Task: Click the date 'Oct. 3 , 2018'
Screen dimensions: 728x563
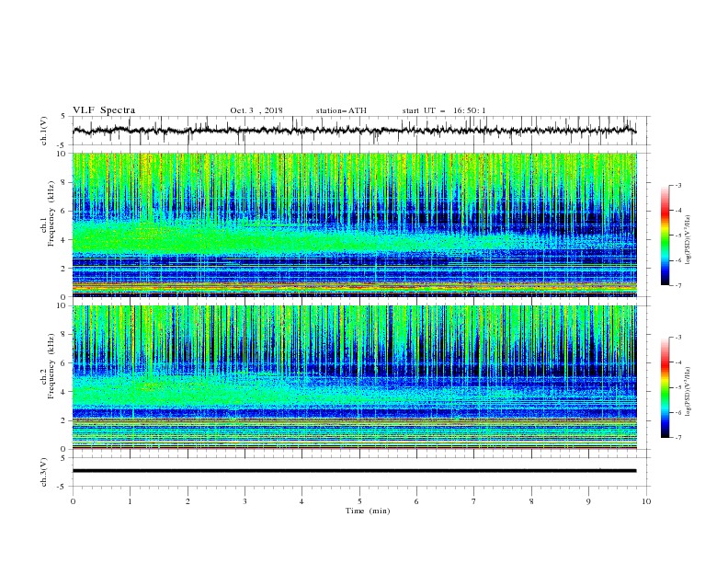Action: [256, 110]
